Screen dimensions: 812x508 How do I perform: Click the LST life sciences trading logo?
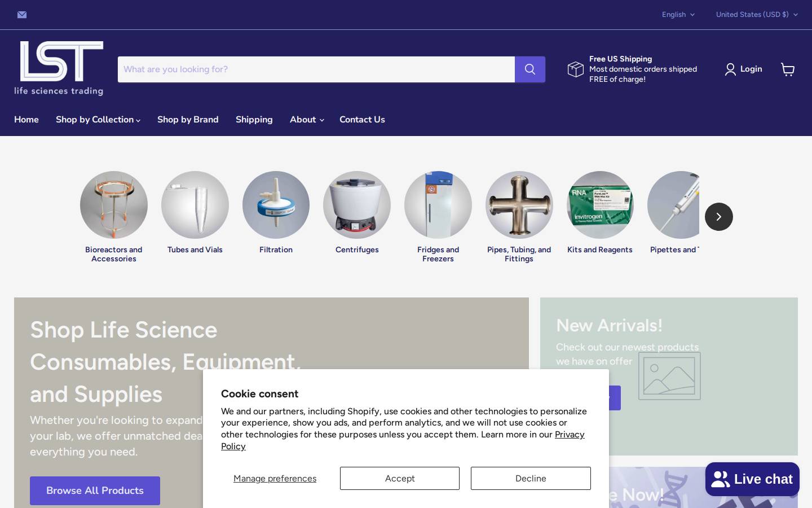(59, 68)
